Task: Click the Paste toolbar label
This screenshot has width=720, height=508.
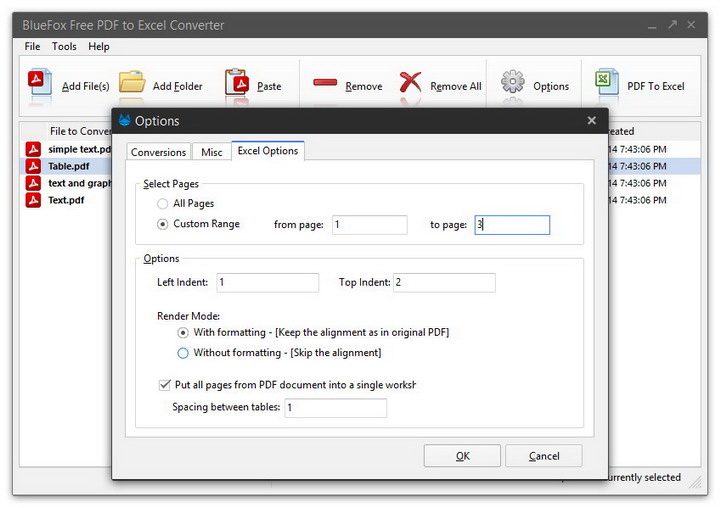Action: pyautogui.click(x=269, y=86)
